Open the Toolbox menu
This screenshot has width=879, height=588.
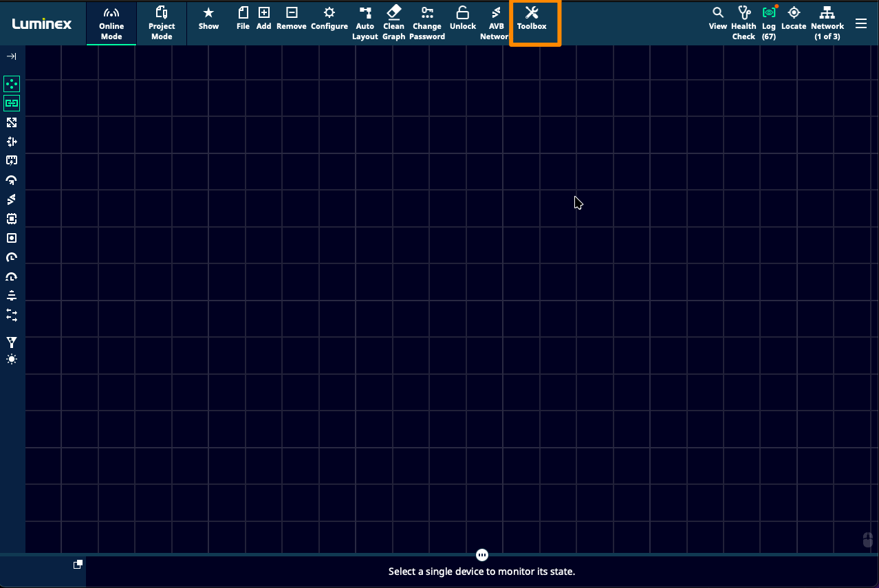[532, 19]
